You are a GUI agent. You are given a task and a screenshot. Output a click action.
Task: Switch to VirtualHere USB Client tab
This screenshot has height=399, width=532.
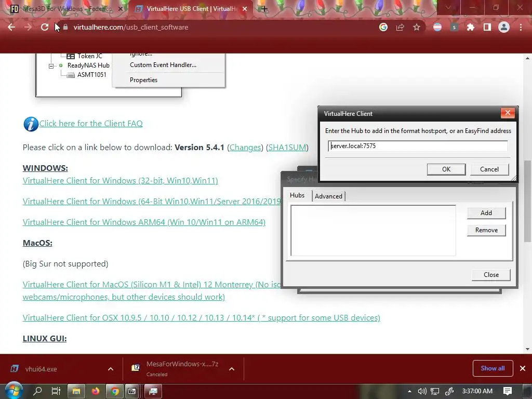pos(190,9)
